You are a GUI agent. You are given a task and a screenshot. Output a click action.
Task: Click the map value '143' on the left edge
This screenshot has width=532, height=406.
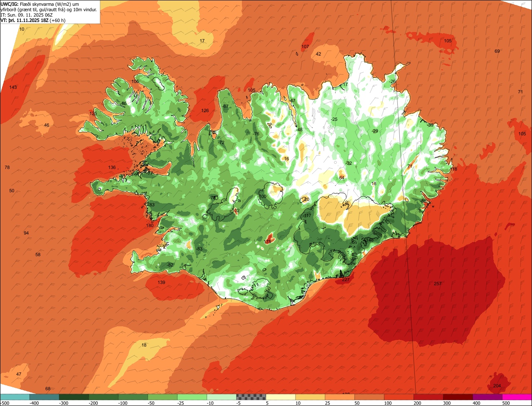point(13,87)
